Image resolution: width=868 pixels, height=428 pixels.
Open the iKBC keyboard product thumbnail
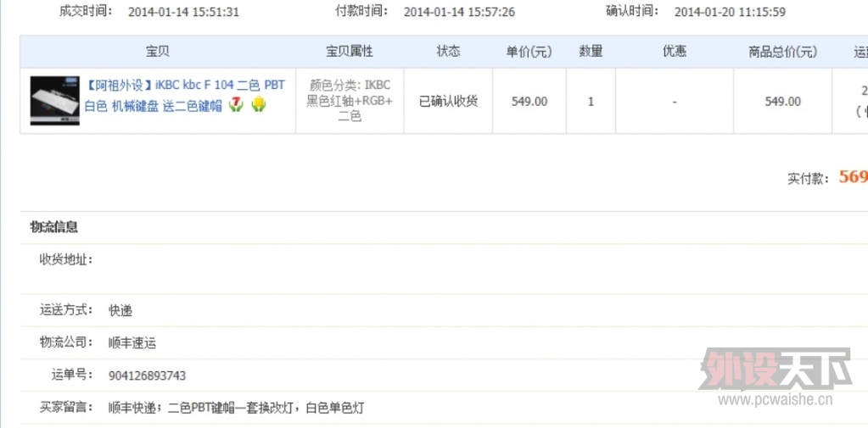coord(55,101)
